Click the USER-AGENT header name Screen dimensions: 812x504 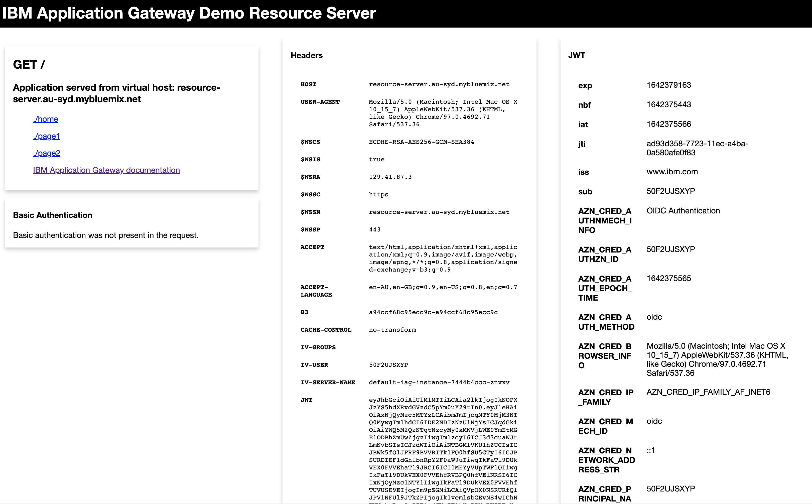pos(320,102)
